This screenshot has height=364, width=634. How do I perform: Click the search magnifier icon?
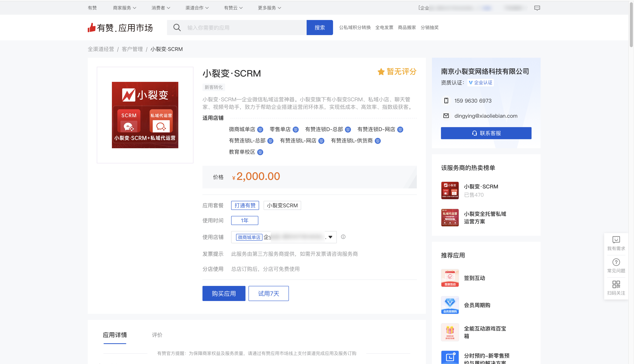click(x=177, y=28)
